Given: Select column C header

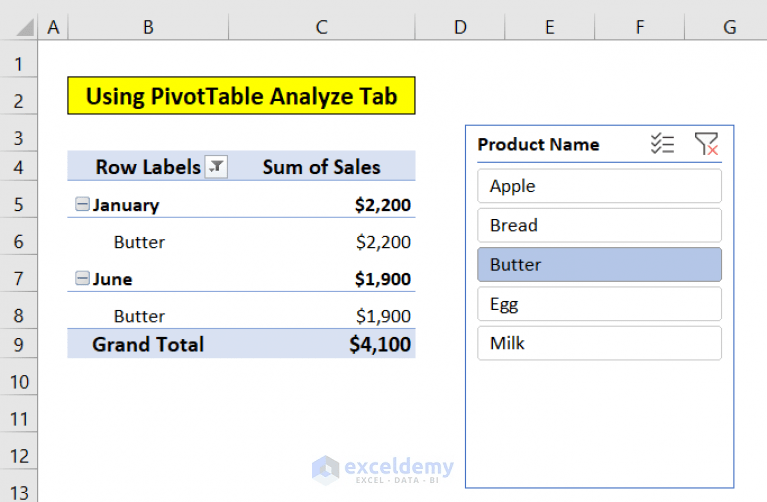Looking at the screenshot, I should click(321, 27).
